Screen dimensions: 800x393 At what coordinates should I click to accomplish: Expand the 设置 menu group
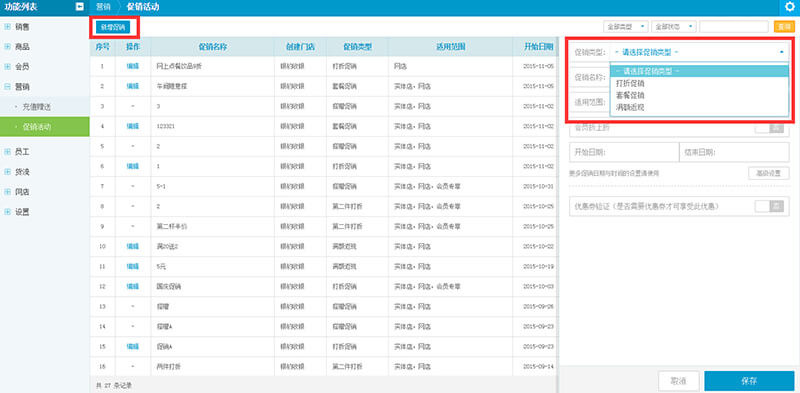click(7, 212)
